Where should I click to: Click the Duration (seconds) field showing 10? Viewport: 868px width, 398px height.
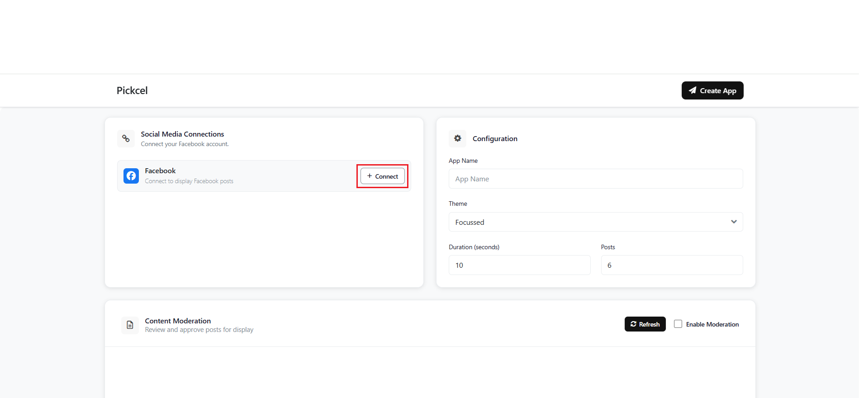coord(519,265)
